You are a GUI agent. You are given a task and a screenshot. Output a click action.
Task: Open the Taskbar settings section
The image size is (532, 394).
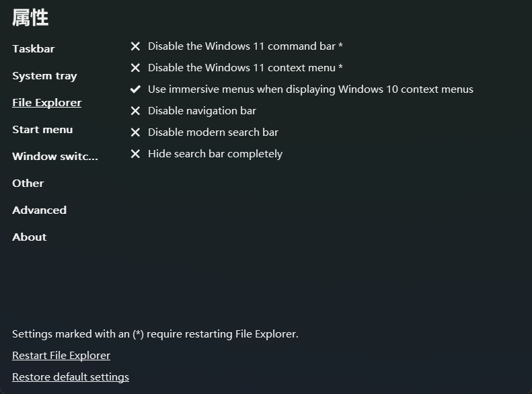34,49
